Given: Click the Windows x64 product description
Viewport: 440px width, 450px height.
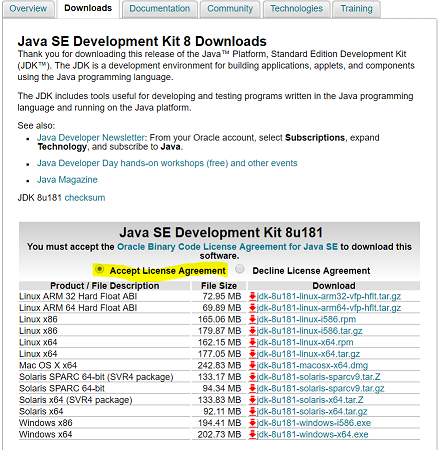Looking at the screenshot, I should [x=46, y=434].
